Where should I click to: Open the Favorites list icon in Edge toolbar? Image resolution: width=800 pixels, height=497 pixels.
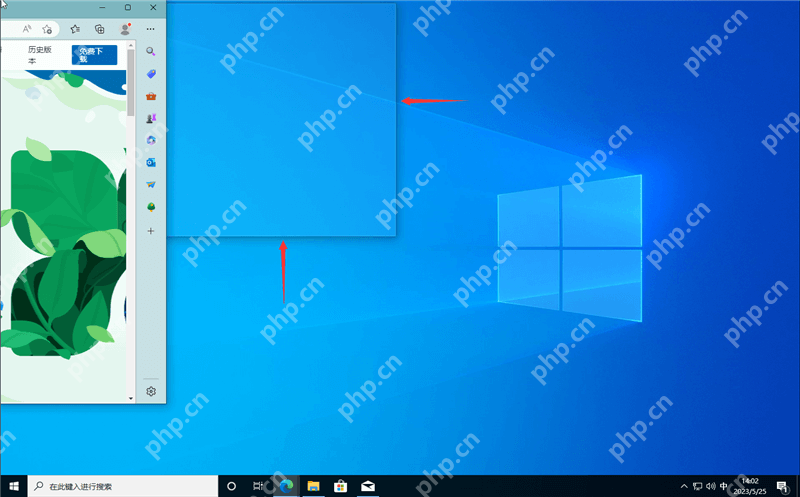[75, 29]
